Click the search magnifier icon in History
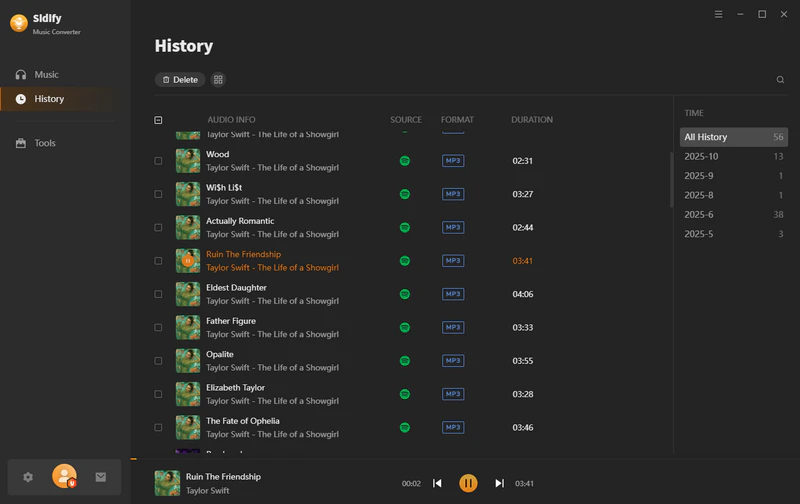Viewport: 800px width, 504px height. [780, 80]
